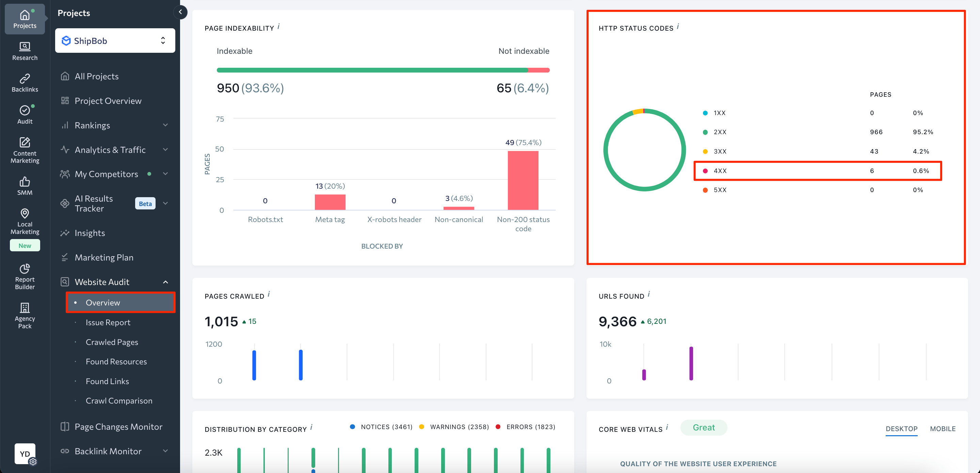Click the 1,015 pages crawled value
Image resolution: width=980 pixels, height=473 pixels.
[x=221, y=321]
